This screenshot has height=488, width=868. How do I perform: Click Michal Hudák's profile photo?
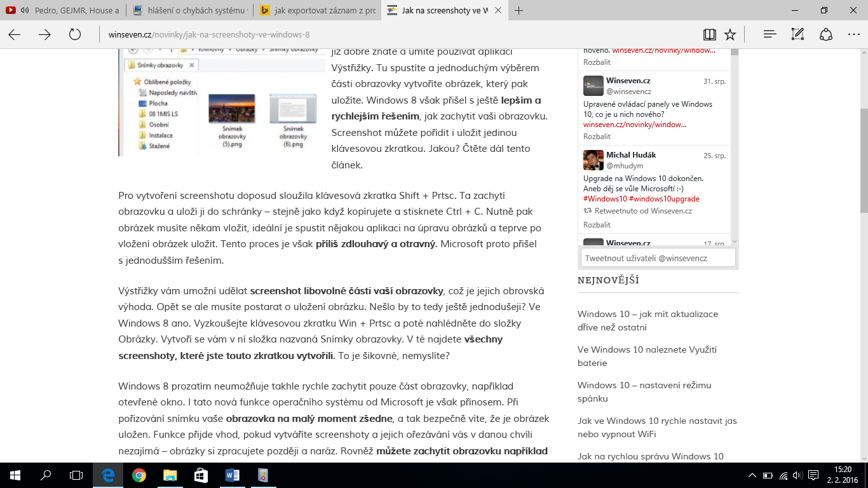point(593,160)
